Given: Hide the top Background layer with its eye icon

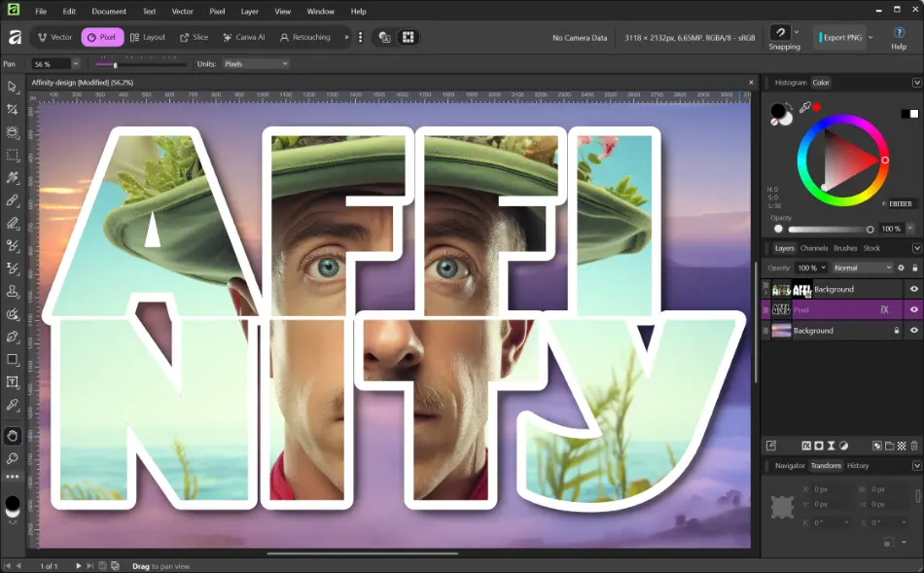Looking at the screenshot, I should (x=913, y=289).
